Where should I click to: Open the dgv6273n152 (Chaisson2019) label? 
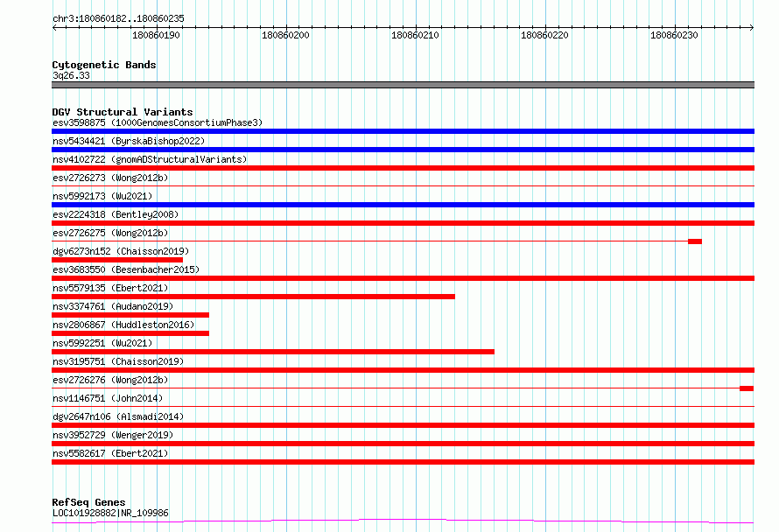coord(121,251)
